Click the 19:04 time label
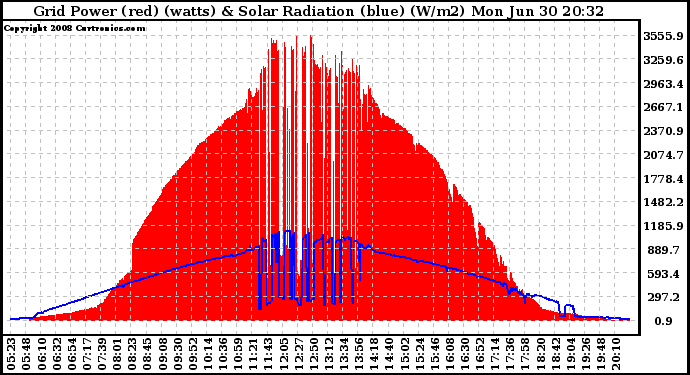 570,354
